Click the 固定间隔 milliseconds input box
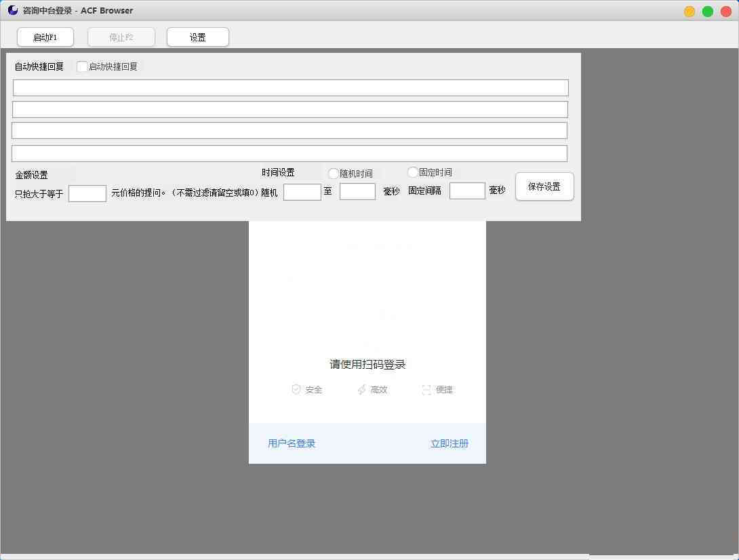The height and width of the screenshot is (560, 739). click(466, 191)
